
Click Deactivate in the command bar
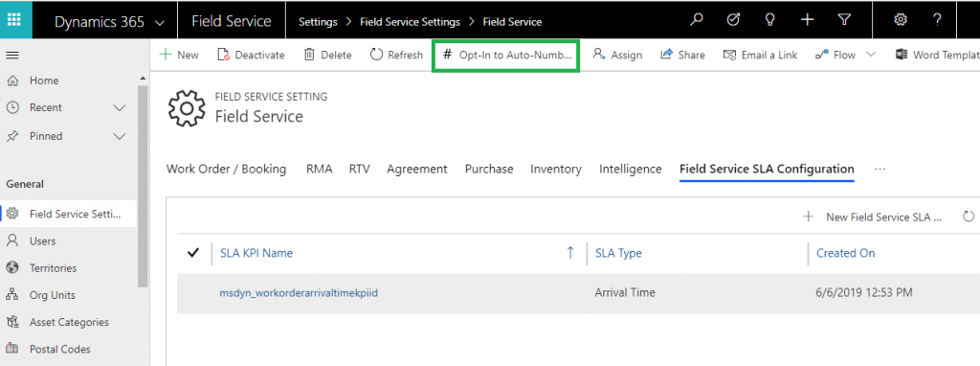coord(252,55)
